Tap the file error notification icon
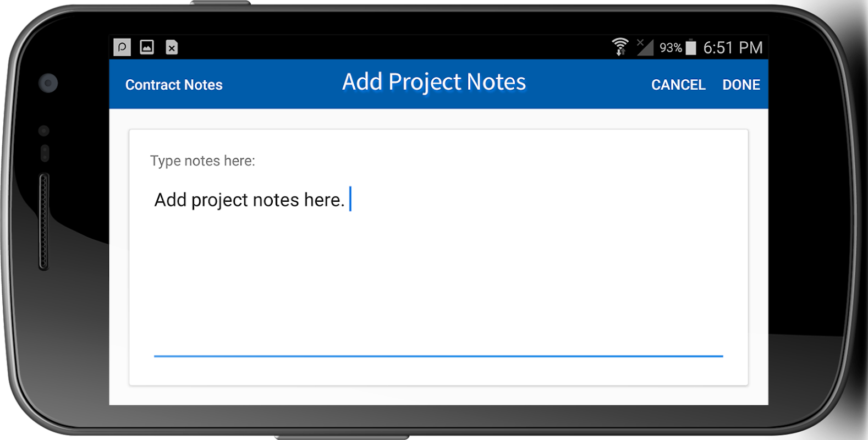This screenshot has height=440, width=868. pos(172,48)
